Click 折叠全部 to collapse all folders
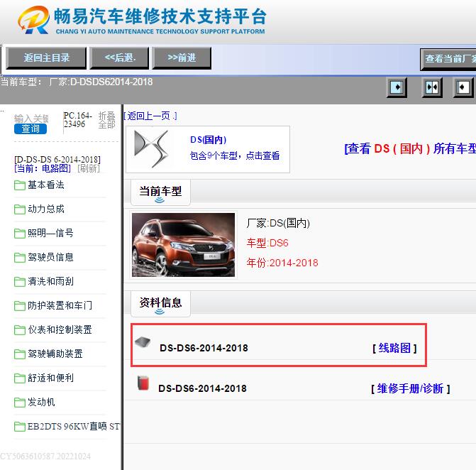The image size is (476, 470). coord(107,120)
